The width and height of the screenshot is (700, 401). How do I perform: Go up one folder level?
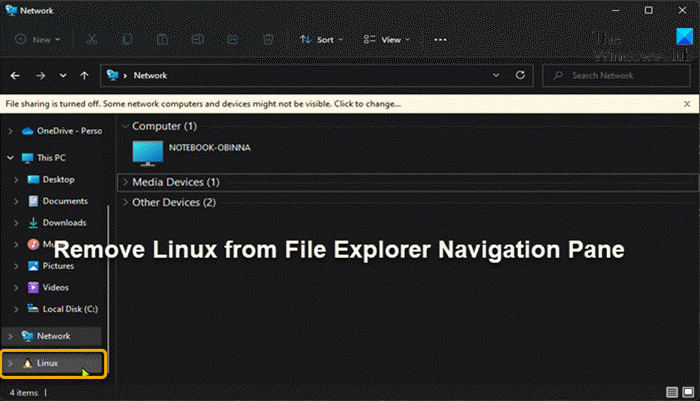click(85, 75)
